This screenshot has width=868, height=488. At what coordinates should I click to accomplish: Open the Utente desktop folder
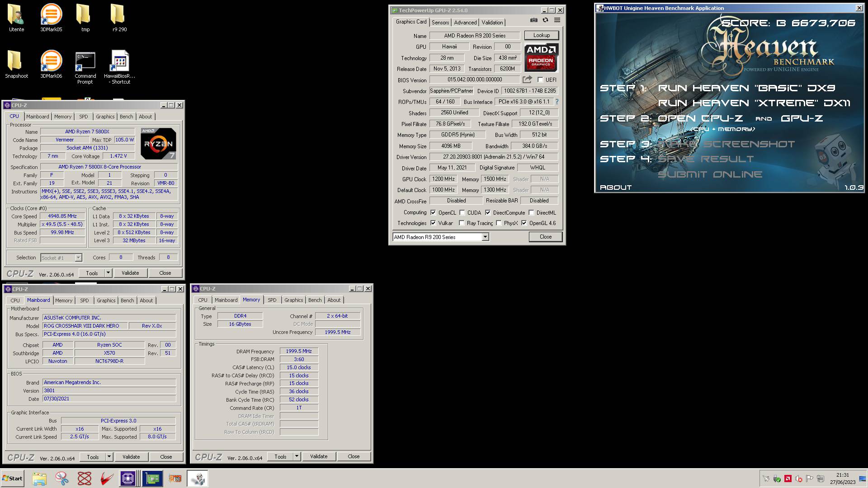pos(16,18)
